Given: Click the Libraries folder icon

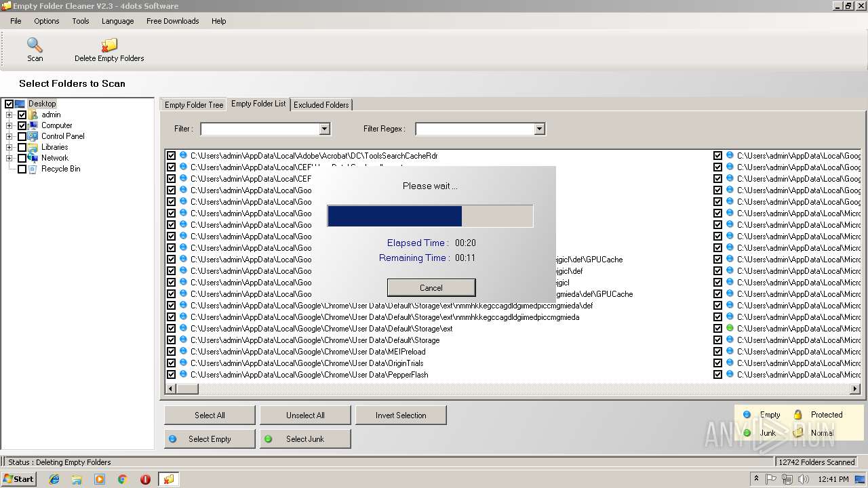Looking at the screenshot, I should [x=33, y=147].
